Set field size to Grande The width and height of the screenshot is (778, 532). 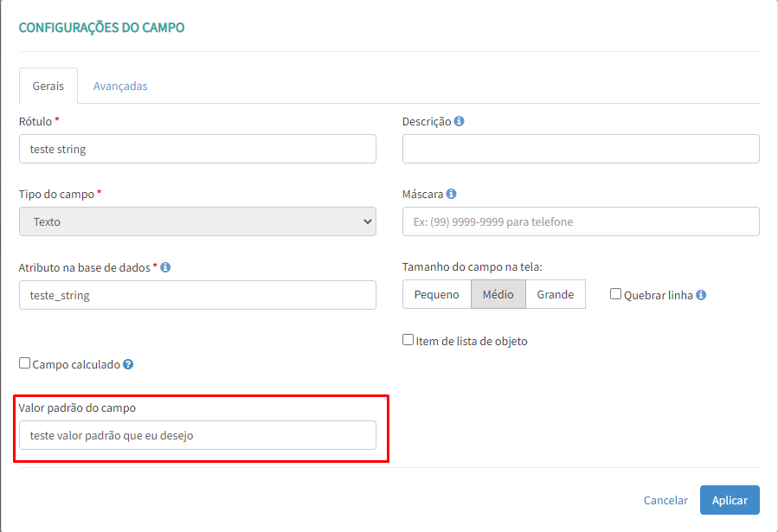556,294
